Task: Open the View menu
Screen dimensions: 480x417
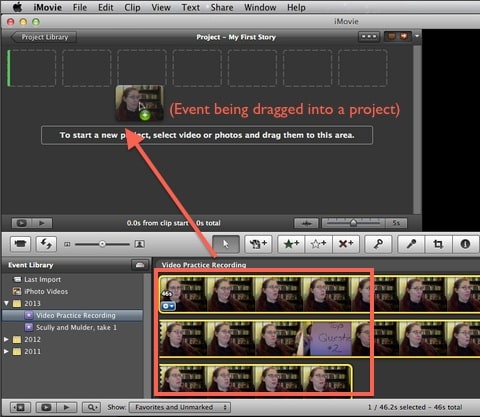Action: click(x=161, y=7)
